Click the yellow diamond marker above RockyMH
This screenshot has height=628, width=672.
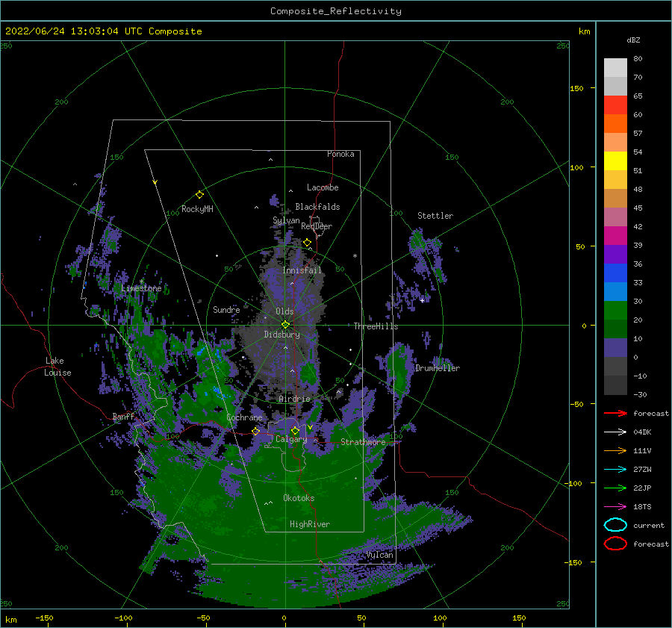click(x=199, y=195)
